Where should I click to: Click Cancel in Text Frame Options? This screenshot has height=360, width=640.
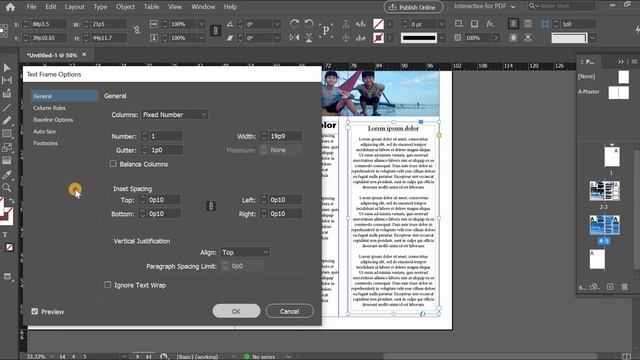click(x=289, y=311)
